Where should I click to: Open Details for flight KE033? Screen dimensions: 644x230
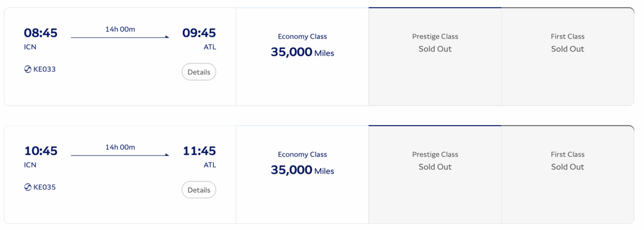click(199, 72)
